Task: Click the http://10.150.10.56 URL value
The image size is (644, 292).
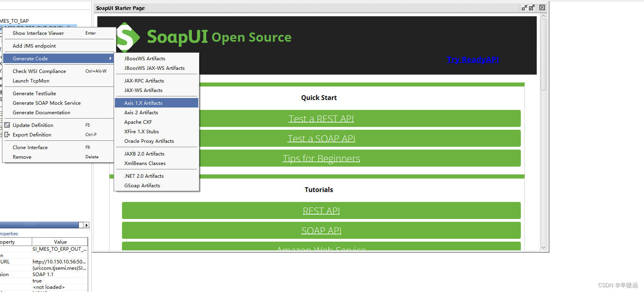Action: click(60, 262)
